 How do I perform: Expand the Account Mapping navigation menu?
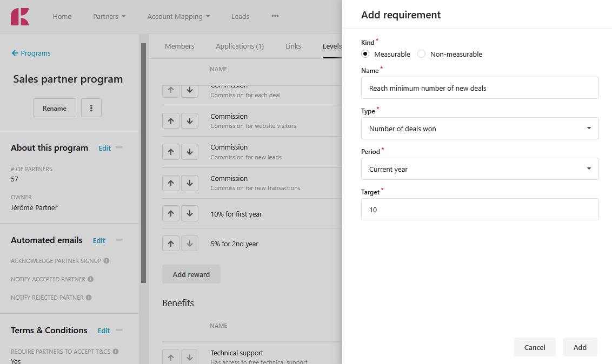(178, 16)
